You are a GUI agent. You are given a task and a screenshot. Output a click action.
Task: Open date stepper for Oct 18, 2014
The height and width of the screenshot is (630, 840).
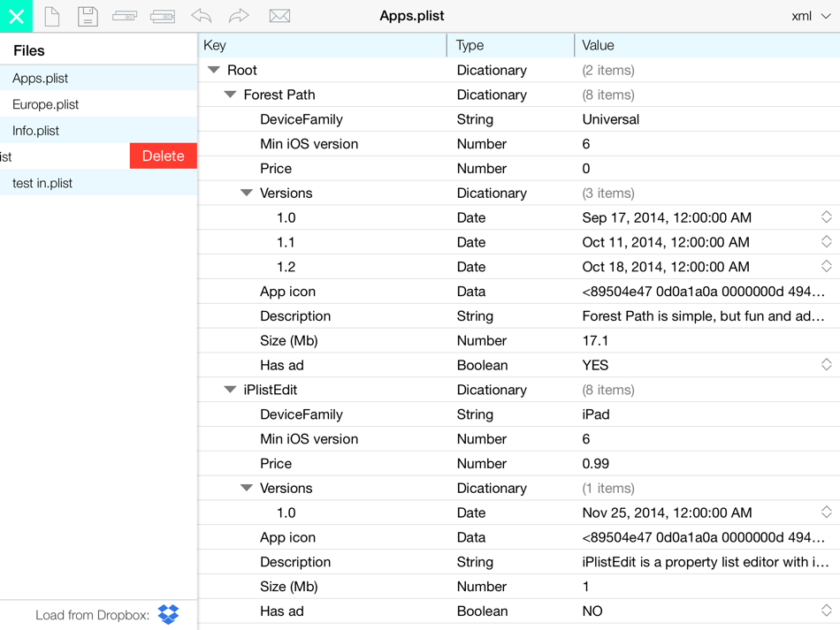pyautogui.click(x=826, y=267)
